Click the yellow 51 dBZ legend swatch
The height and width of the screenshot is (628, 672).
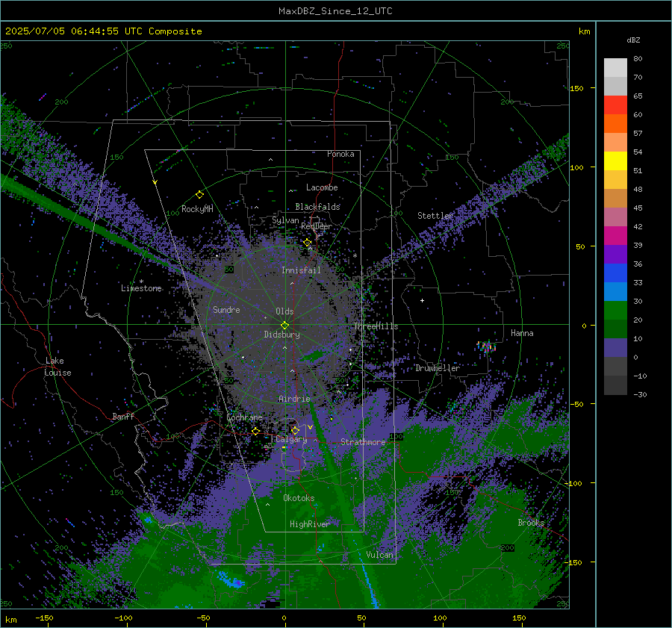615,161
